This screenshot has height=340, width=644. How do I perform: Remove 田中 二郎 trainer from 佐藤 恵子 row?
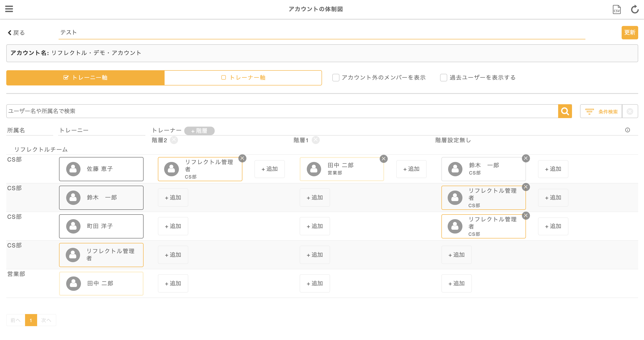pyautogui.click(x=384, y=159)
